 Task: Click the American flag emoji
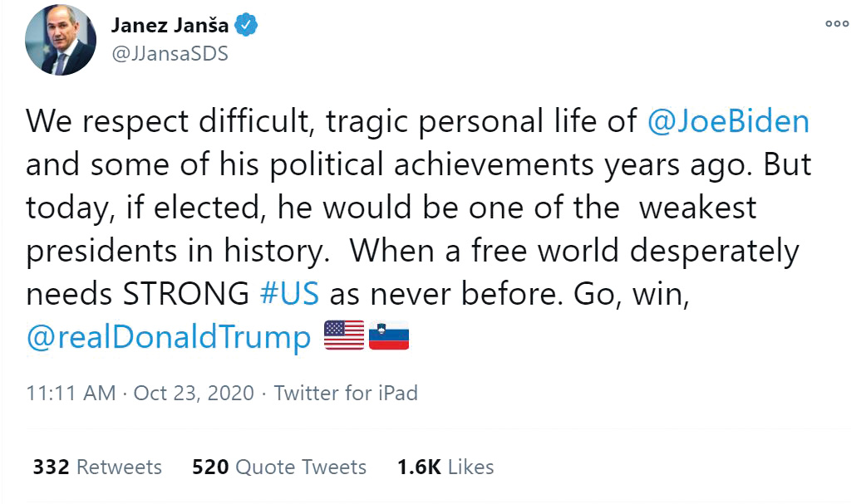tap(344, 335)
